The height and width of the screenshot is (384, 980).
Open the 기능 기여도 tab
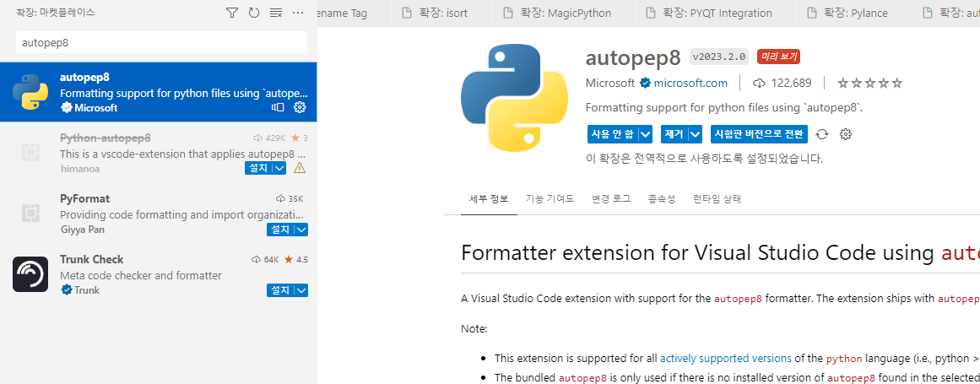550,199
